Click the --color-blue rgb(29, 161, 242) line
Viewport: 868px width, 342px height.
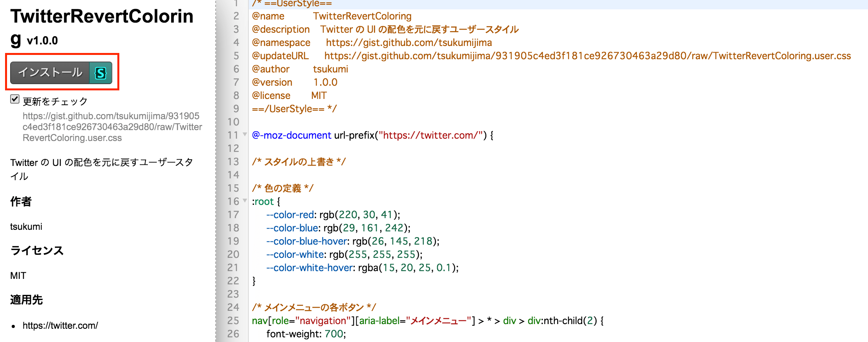338,228
